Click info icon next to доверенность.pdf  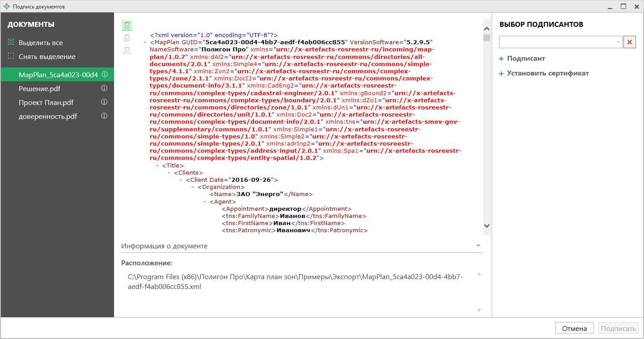(104, 116)
